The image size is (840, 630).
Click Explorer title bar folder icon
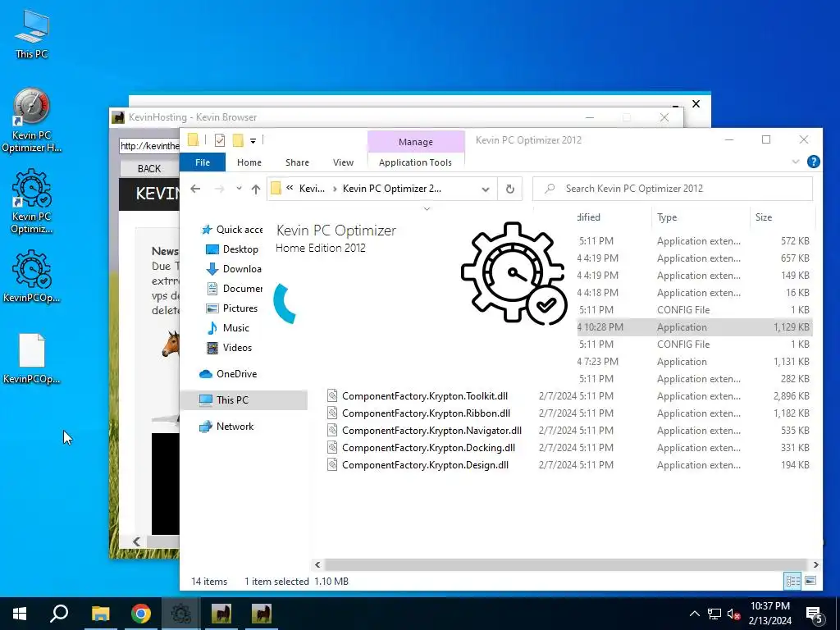tap(193, 140)
